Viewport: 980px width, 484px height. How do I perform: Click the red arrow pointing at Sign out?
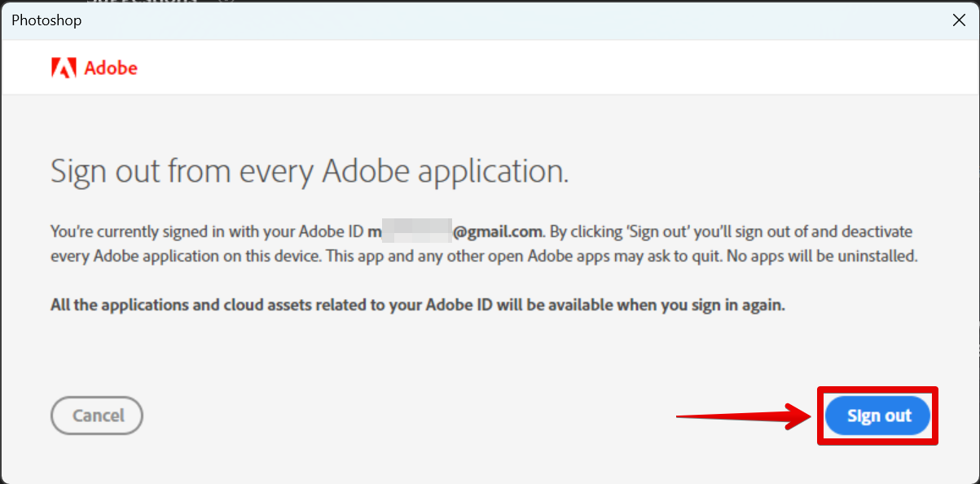pyautogui.click(x=743, y=416)
